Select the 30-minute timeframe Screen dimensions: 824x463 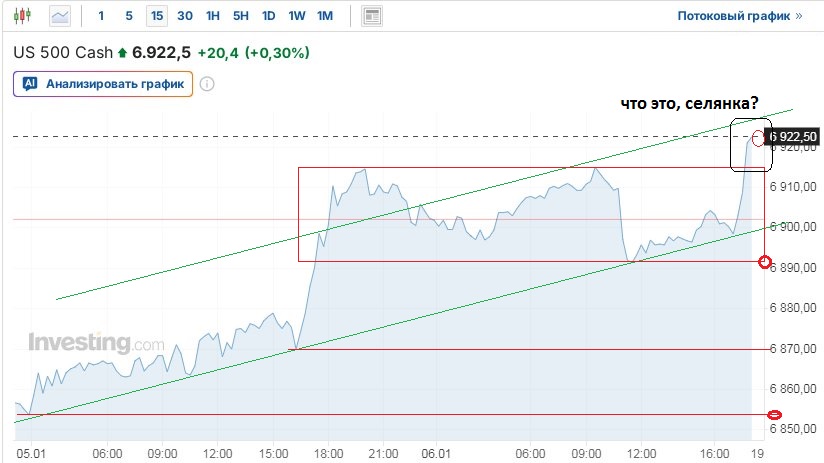point(185,16)
